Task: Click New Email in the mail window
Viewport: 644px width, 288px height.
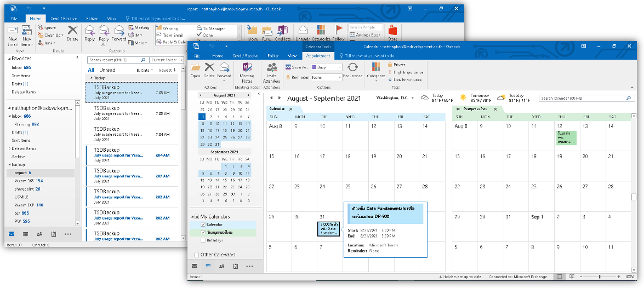Action: [13, 36]
